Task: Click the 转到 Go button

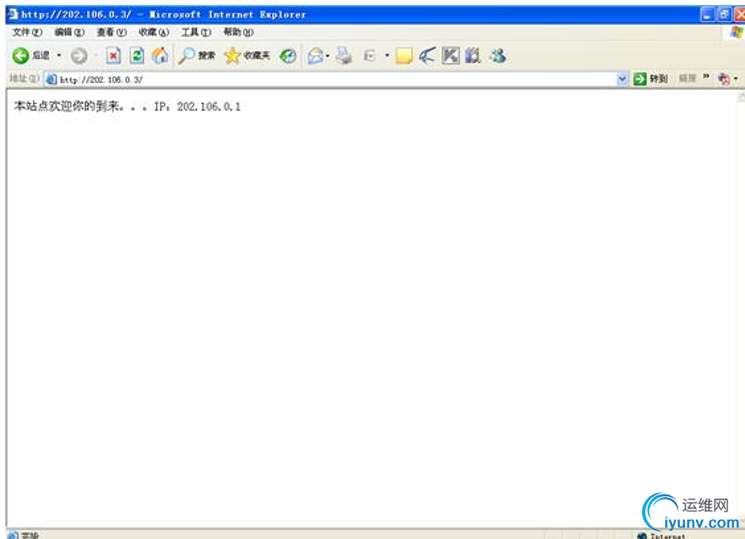Action: [650, 79]
